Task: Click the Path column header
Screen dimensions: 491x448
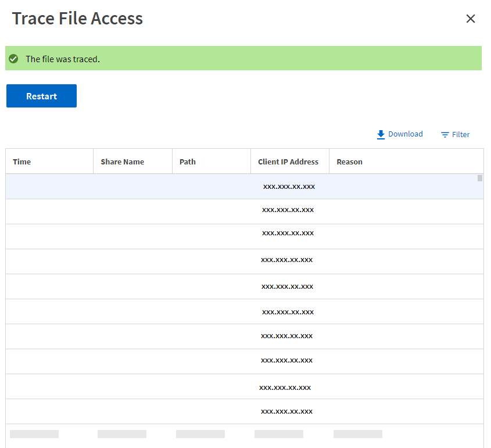Action: coord(188,162)
